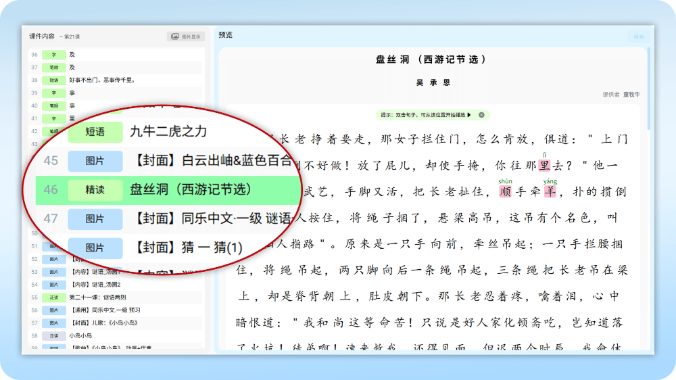Click green phrase tag on row 38

54,80
